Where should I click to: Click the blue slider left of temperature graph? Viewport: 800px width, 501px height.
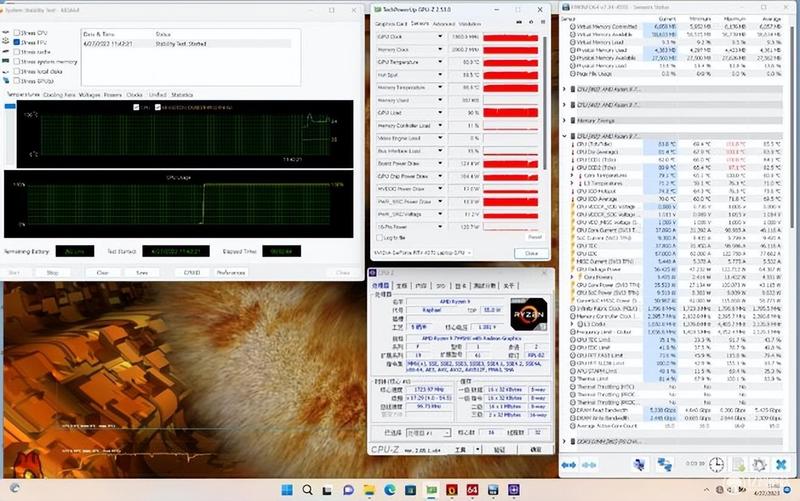(x=10, y=106)
